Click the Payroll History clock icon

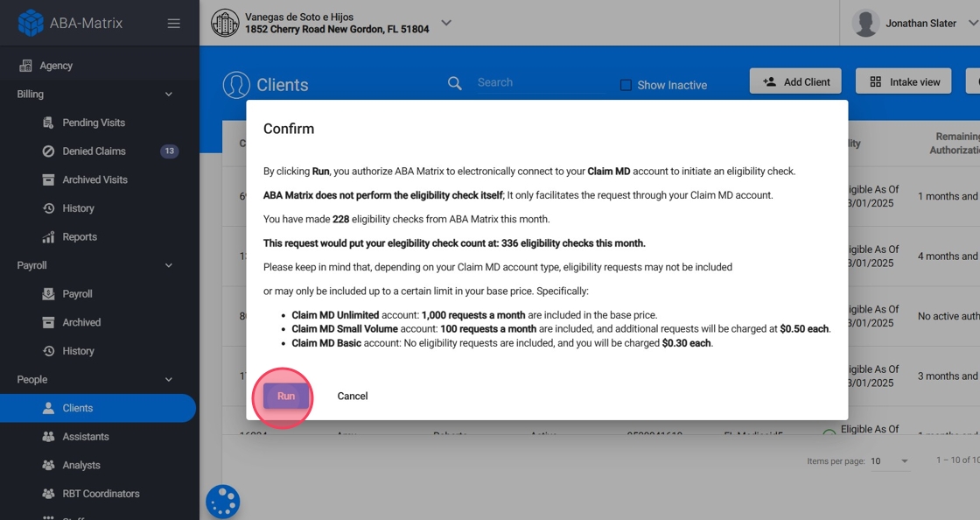(48, 351)
